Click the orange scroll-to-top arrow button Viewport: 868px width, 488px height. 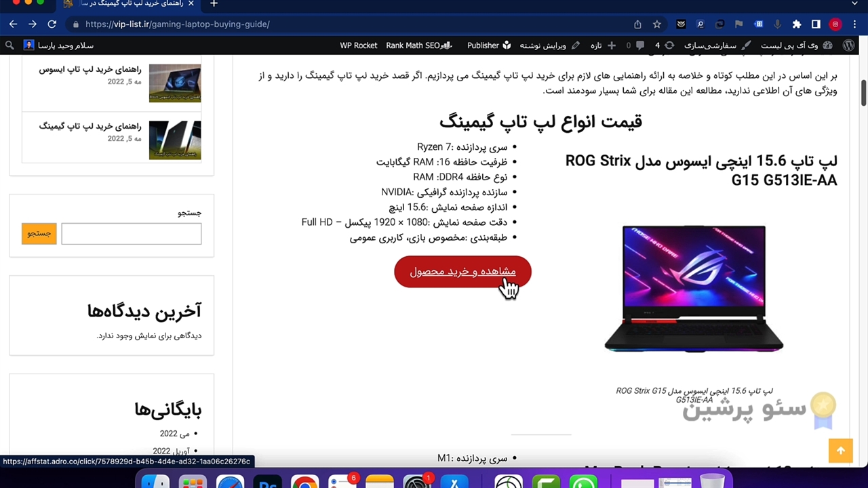(x=840, y=451)
